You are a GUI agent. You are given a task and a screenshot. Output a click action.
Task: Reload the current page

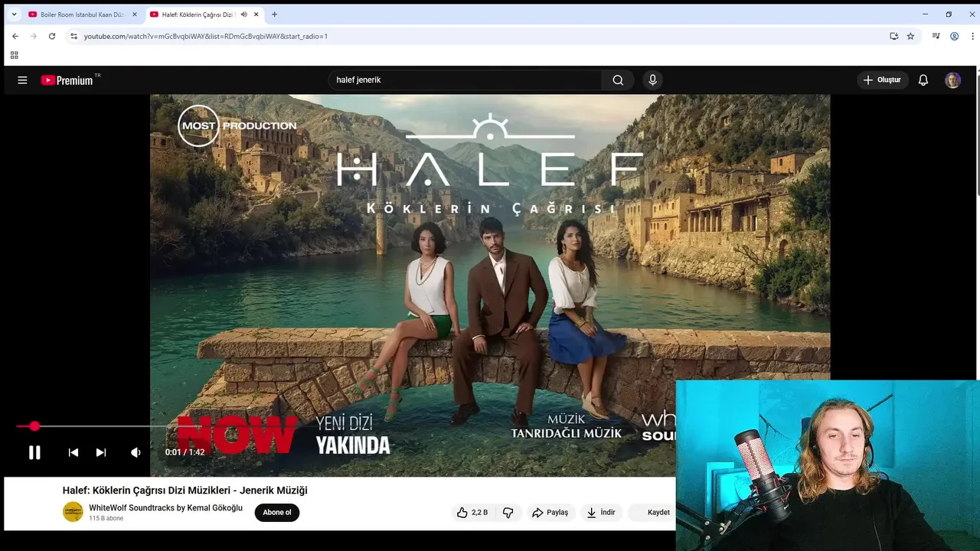(52, 36)
